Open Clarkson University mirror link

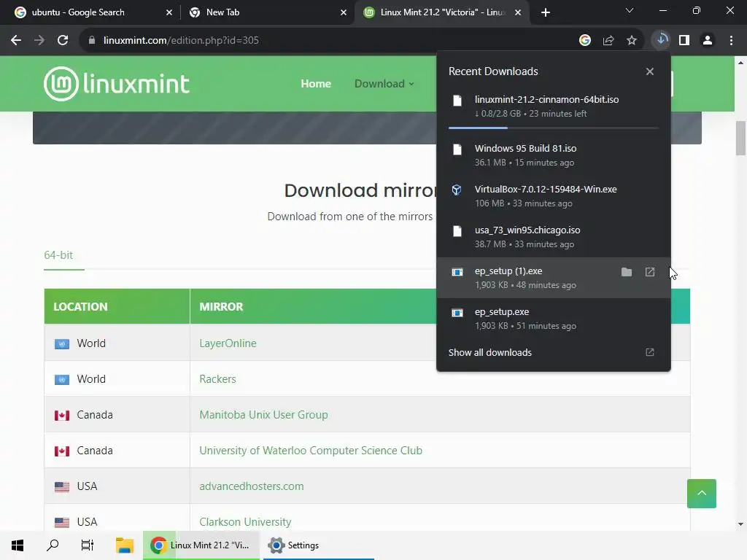[x=245, y=522]
